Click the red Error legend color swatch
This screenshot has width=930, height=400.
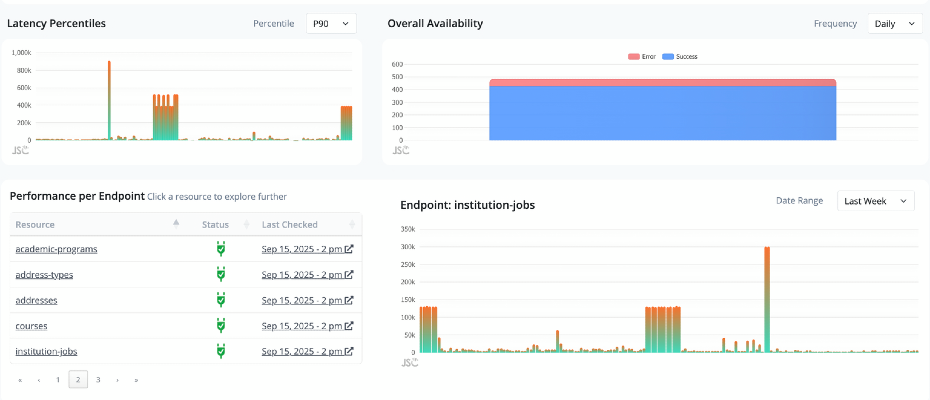point(634,57)
